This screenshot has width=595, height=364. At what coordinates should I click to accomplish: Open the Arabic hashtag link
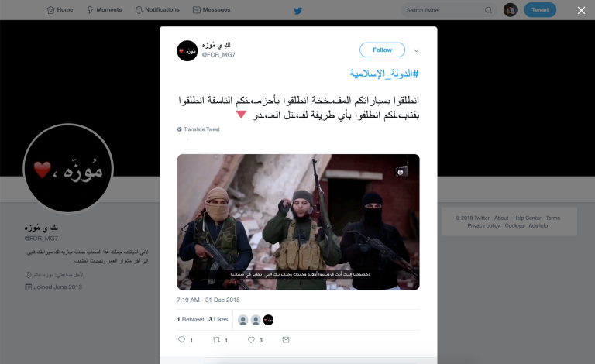click(384, 74)
